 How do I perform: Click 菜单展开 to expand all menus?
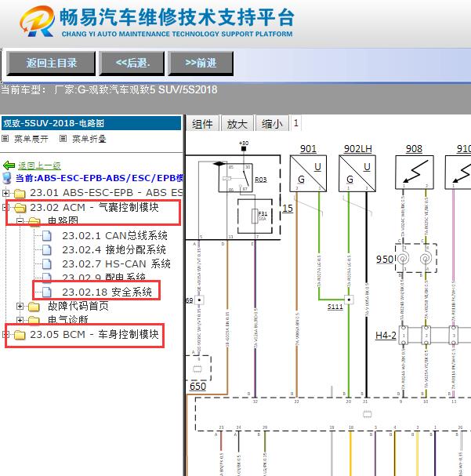click(x=31, y=139)
